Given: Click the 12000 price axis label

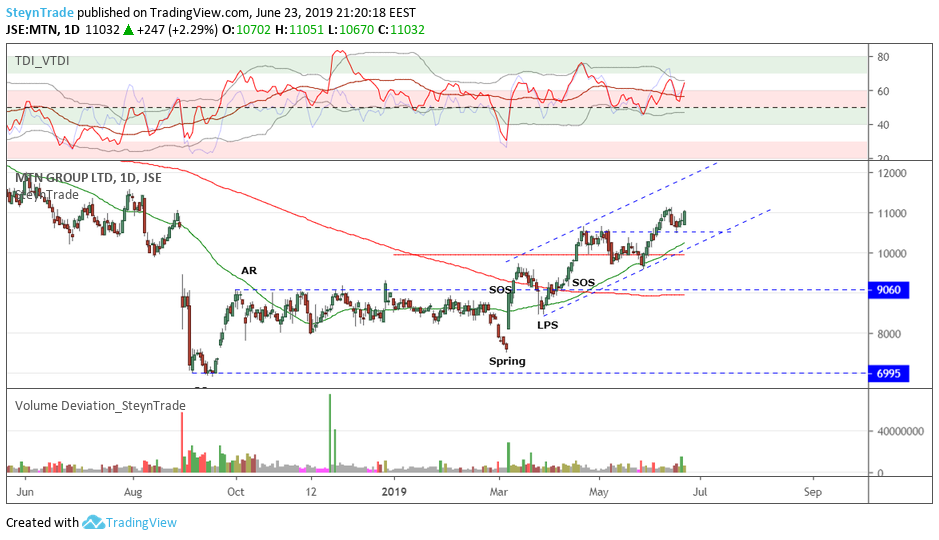Looking at the screenshot, I should coord(892,173).
